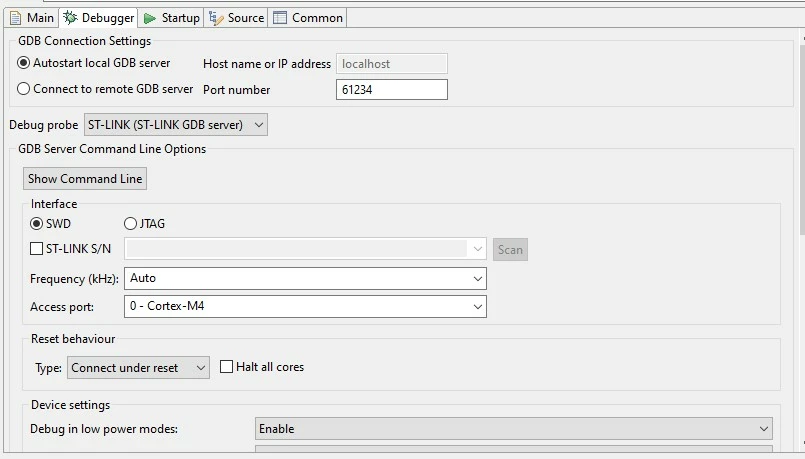Expand the Frequency (kHz) combo box
The width and height of the screenshot is (805, 459).
[305, 279]
